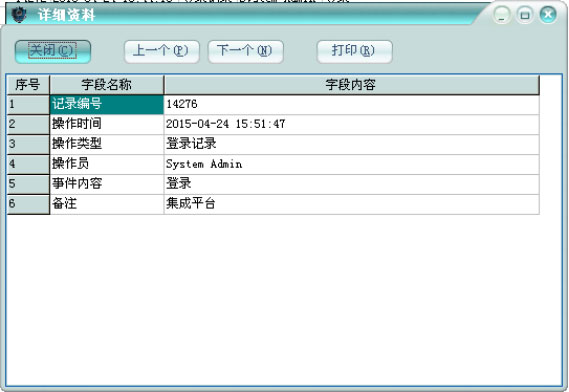Go to previous record with 上一个(P)
The image size is (569, 392).
[162, 52]
